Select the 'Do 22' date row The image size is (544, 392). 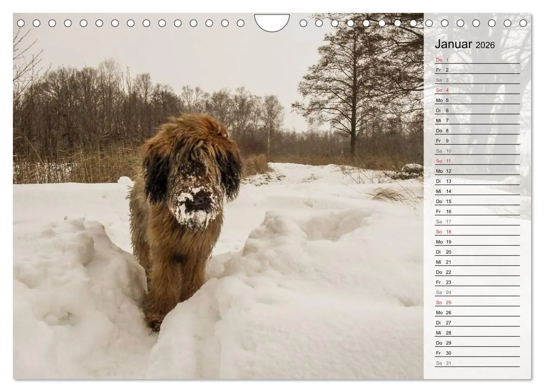(x=477, y=272)
